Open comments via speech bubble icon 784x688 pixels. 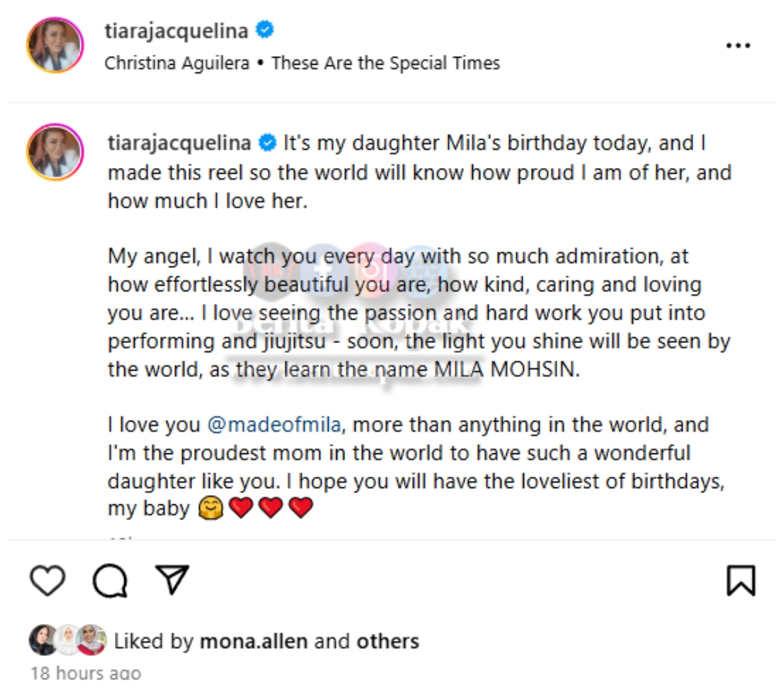(110, 581)
